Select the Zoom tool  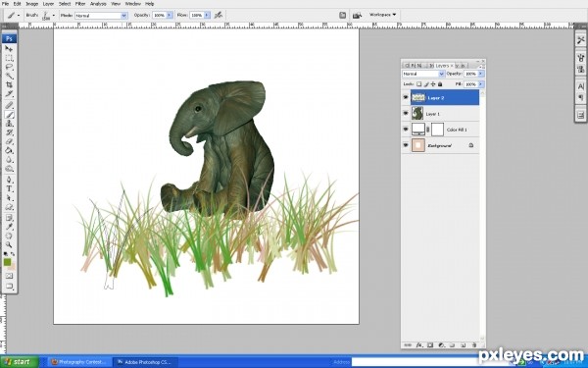[9, 245]
